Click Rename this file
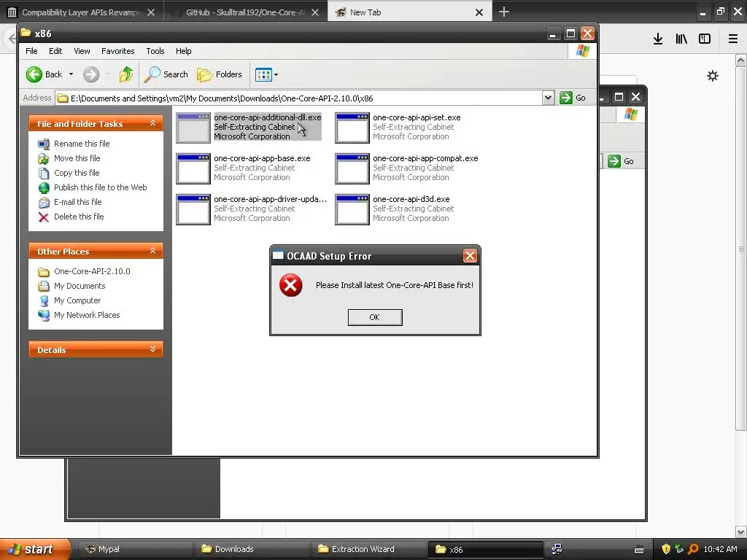Viewport: 747px width, 560px height. pos(82,144)
